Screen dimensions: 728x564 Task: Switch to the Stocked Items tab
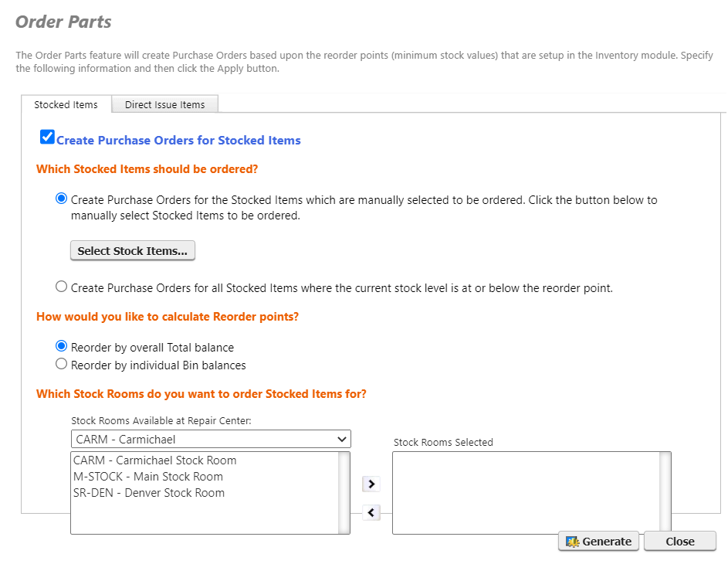pos(66,104)
